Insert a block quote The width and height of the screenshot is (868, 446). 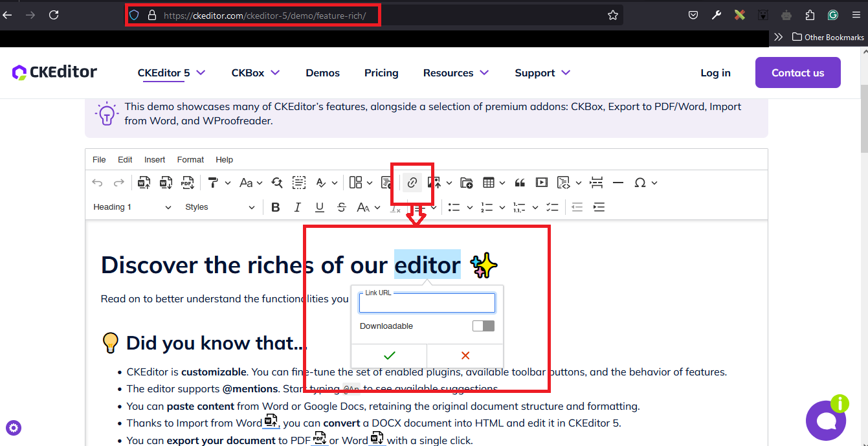pos(520,183)
